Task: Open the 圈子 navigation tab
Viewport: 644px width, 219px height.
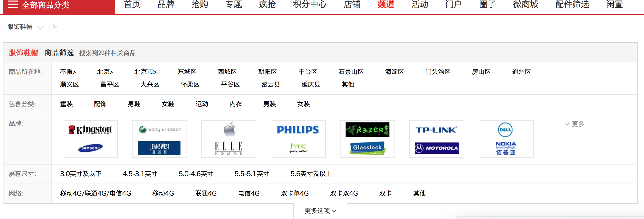Action: pos(488,4)
